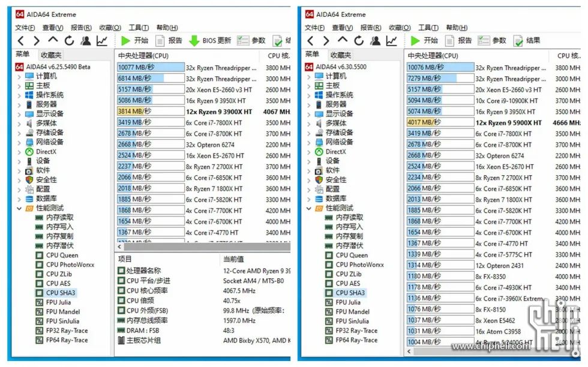Select 内存潜伏 in left window tree
This screenshot has height=367, width=588.
59,245
